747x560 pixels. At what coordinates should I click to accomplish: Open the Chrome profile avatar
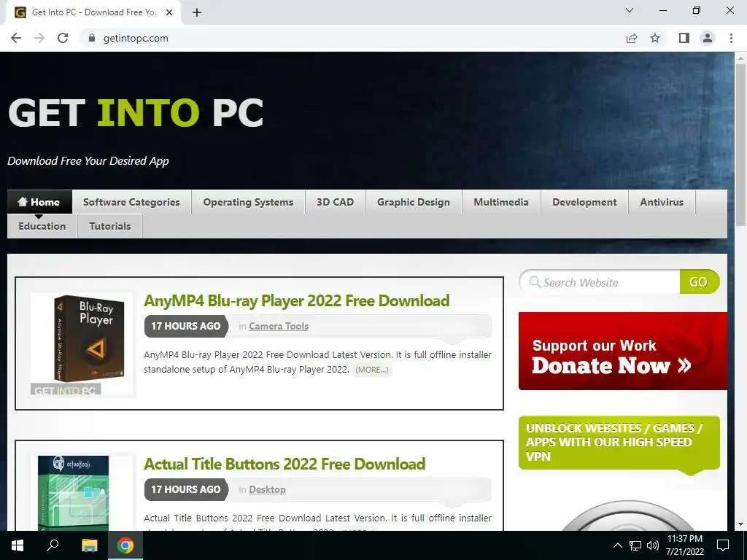pyautogui.click(x=708, y=38)
